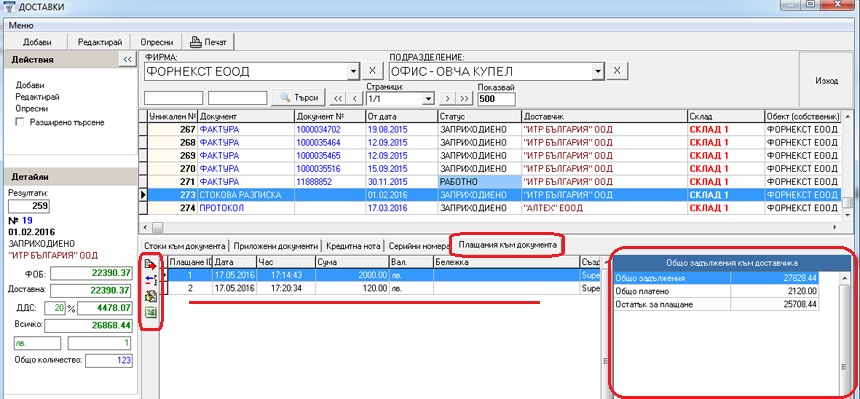Click the Сума column header in the payments grid
Viewport: 860px width, 399px height.
[352, 262]
